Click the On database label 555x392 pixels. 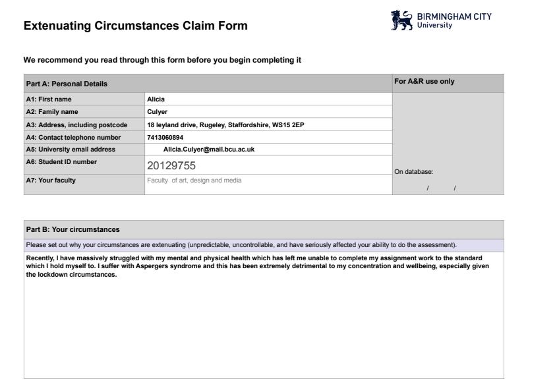[413, 172]
